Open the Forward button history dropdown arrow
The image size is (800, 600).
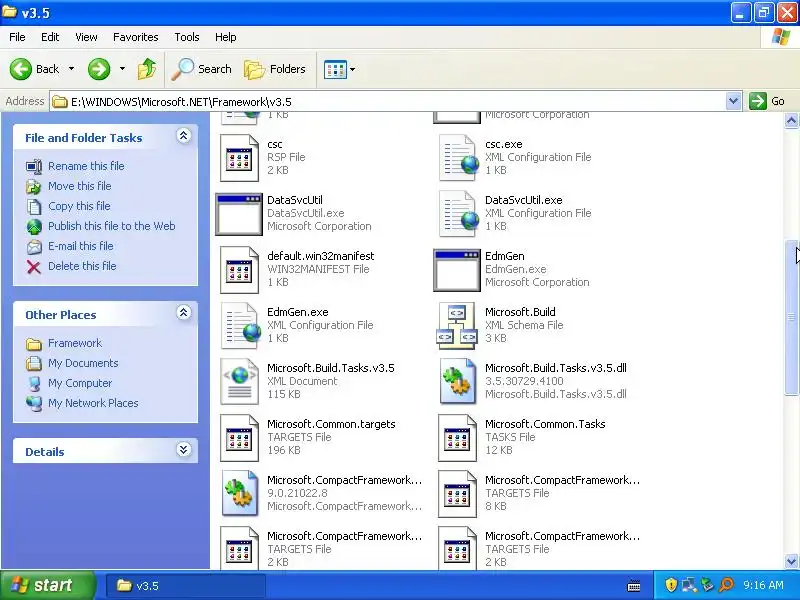(x=122, y=69)
